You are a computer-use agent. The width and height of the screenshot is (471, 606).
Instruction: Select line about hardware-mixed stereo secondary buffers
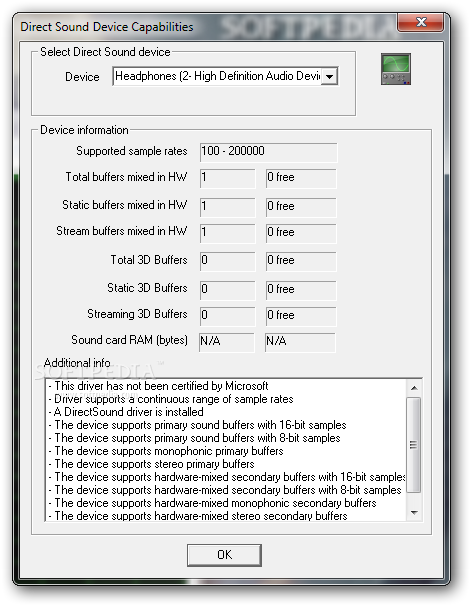click(197, 515)
